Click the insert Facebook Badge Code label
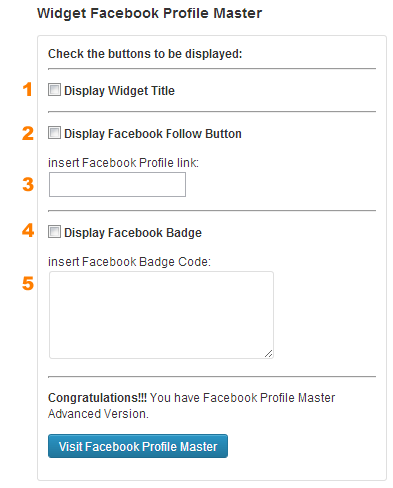Viewport: 393px width, 488px height. click(x=129, y=262)
